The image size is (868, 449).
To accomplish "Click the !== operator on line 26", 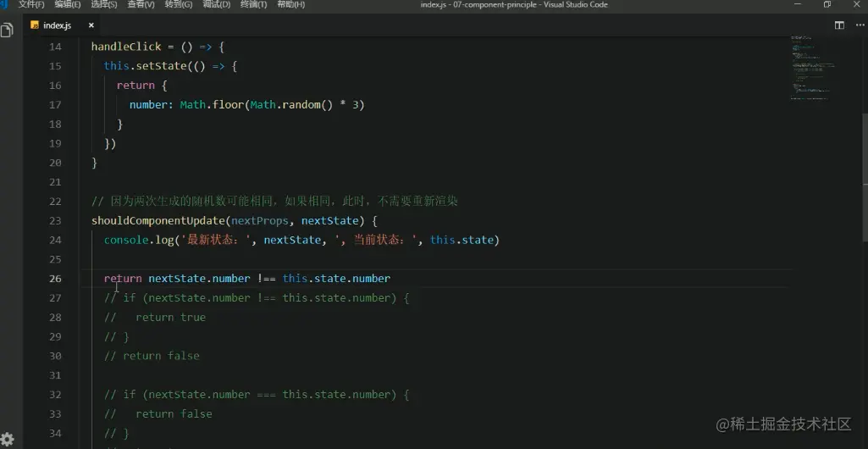I will point(266,279).
